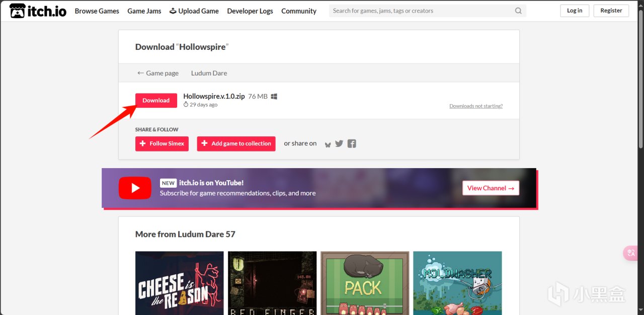
Task: Click the NEW badge in YouTube banner
Action: tap(169, 183)
